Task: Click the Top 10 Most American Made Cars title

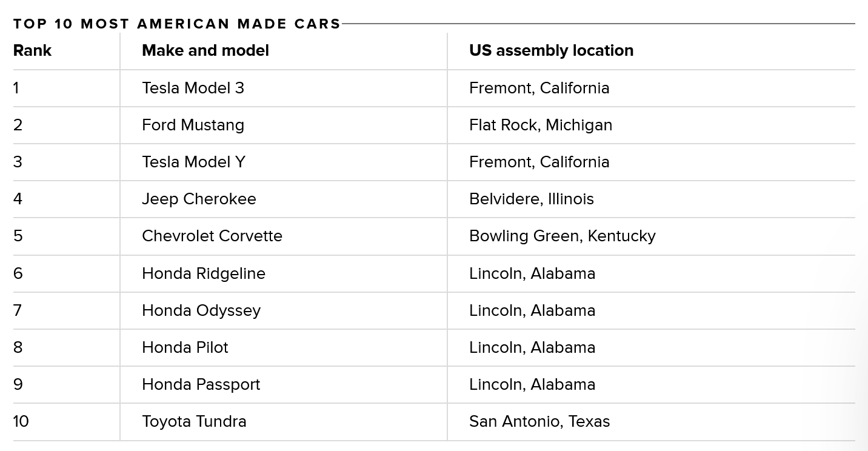Action: click(x=177, y=24)
